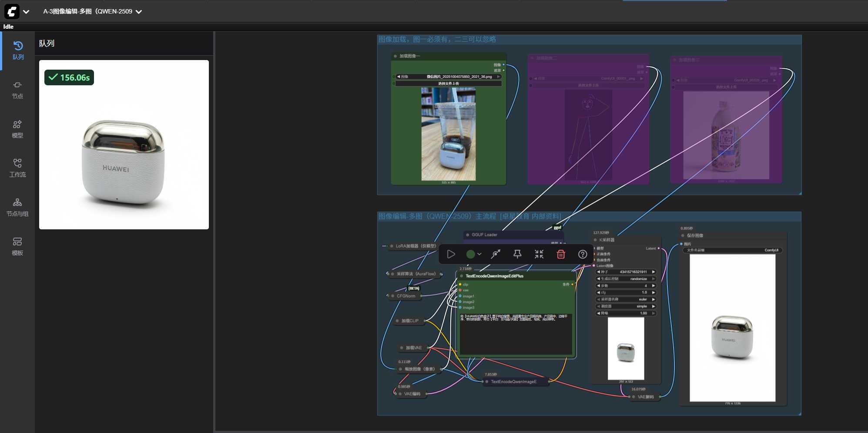
Task: Open the Nodes (节点) library sidebar icon
Action: point(17,90)
